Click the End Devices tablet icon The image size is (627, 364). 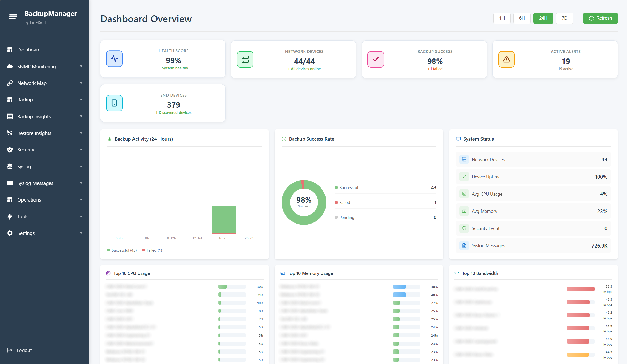(114, 103)
